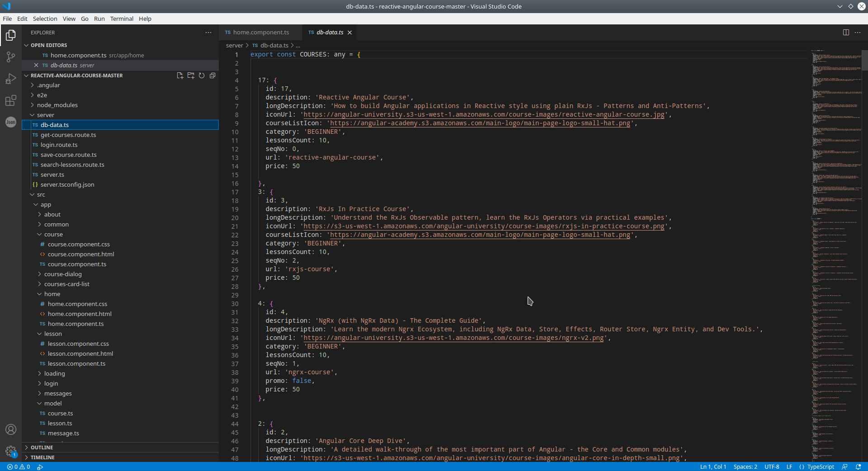This screenshot has width=868, height=471.
Task: Open the View menu
Action: (69, 19)
